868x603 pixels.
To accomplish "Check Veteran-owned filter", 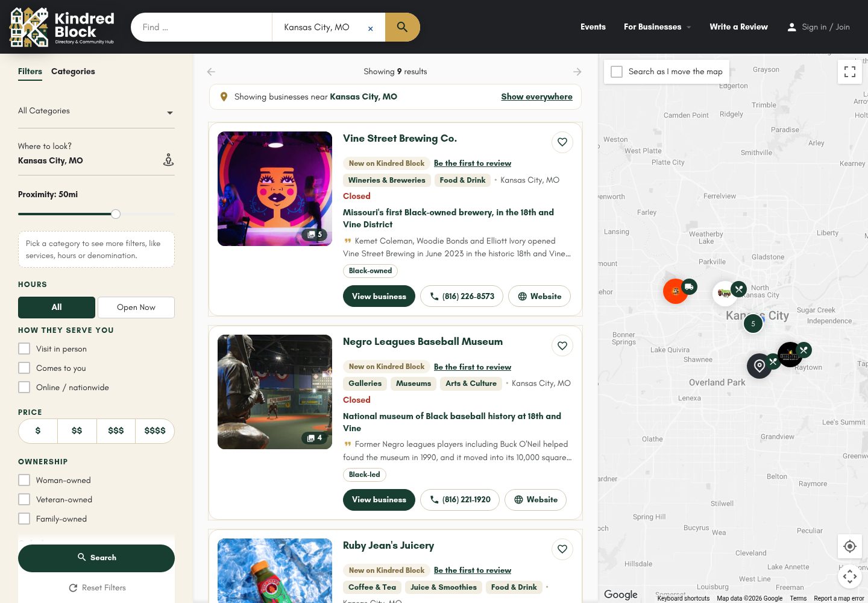I will pyautogui.click(x=24, y=499).
